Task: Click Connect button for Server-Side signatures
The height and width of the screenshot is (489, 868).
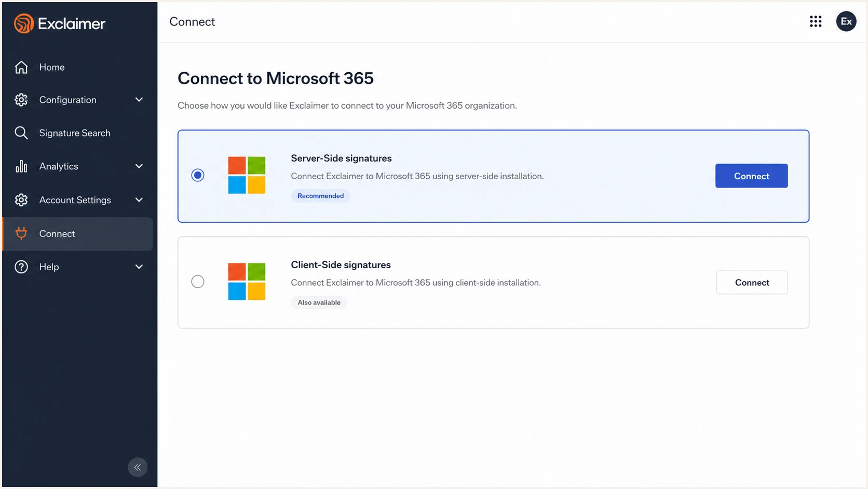Action: 751,176
